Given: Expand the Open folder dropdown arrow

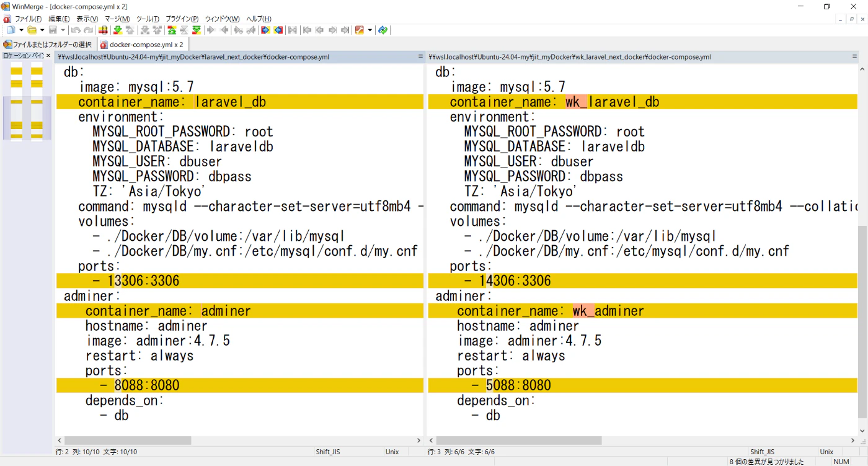Looking at the screenshot, I should click(42, 30).
